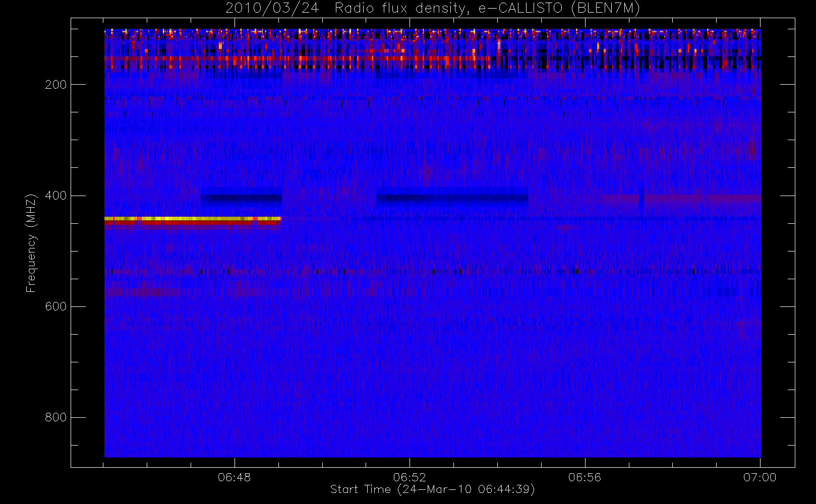Select the 200 frequency tick label
Viewport: 816px width, 504px height.
[56, 85]
